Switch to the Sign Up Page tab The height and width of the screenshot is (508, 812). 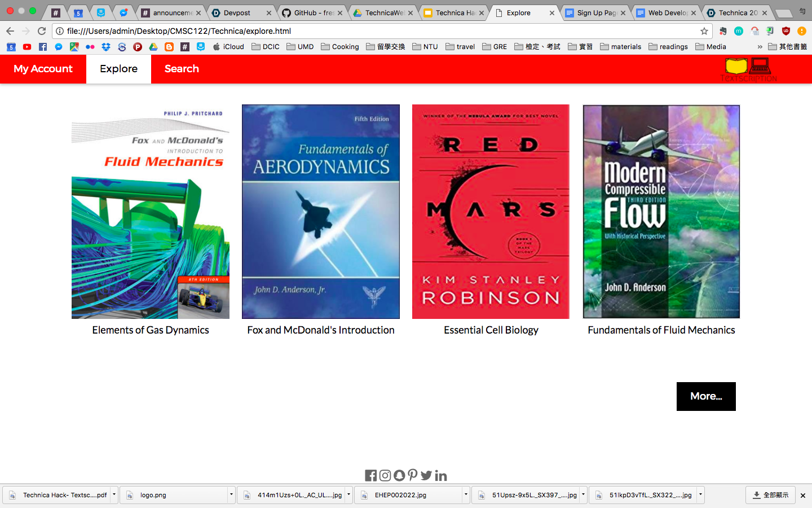[x=595, y=12]
